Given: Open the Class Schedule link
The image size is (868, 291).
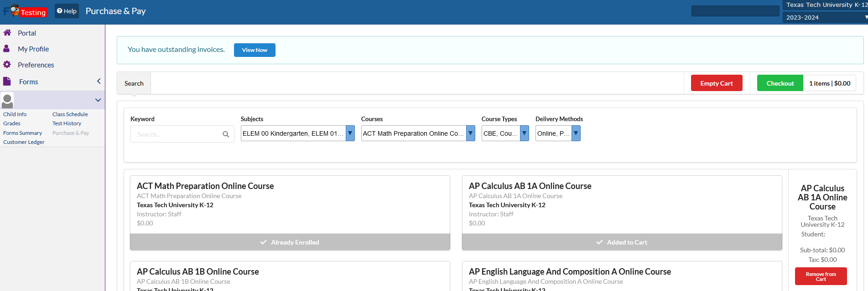Looking at the screenshot, I should coord(70,114).
